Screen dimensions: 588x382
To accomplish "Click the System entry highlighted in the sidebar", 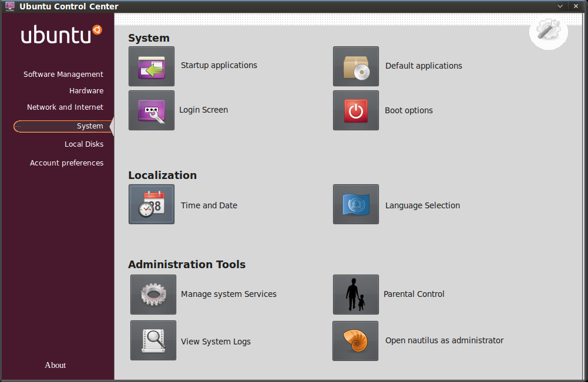I will [x=89, y=126].
